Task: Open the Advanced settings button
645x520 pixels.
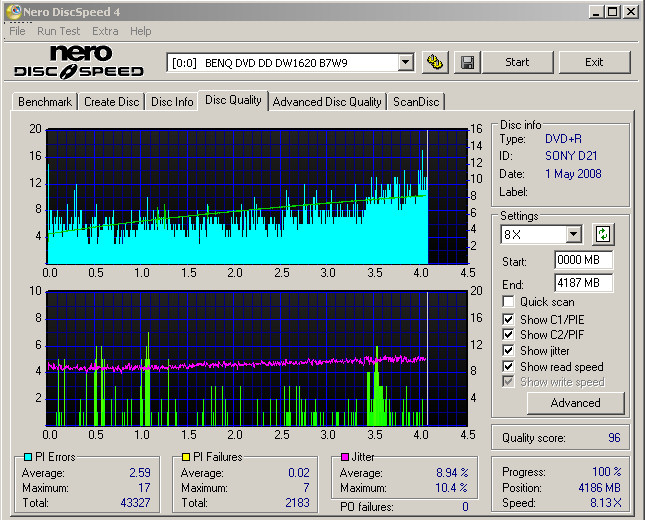Action: click(x=575, y=403)
